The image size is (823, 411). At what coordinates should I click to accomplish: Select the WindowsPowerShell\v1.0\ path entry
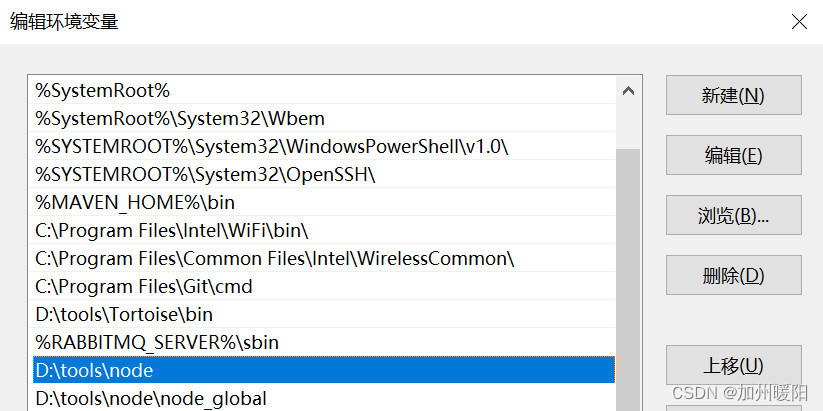click(324, 146)
